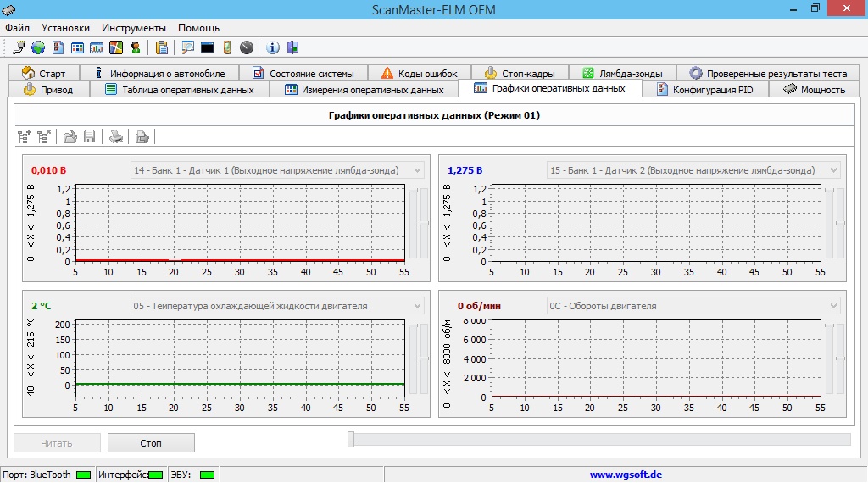868x483 pixels.
Task: Switch to the Коды ошибок tab
Action: [x=418, y=74]
